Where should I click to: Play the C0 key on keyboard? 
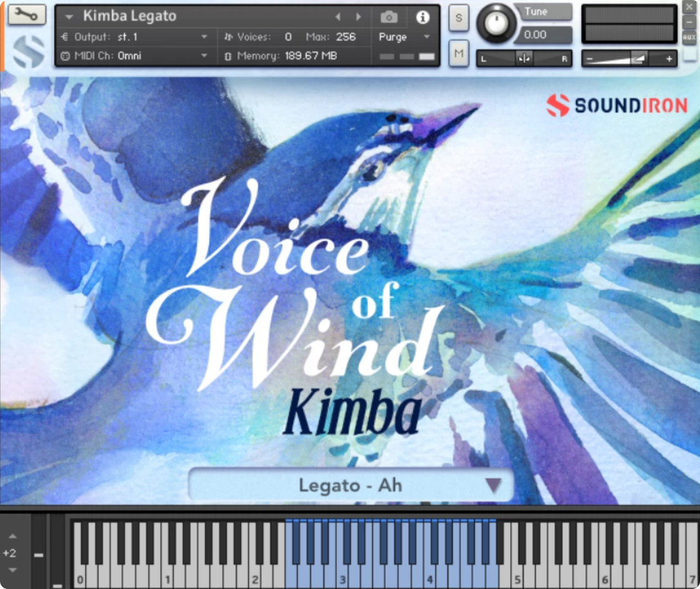pyautogui.click(x=80, y=576)
